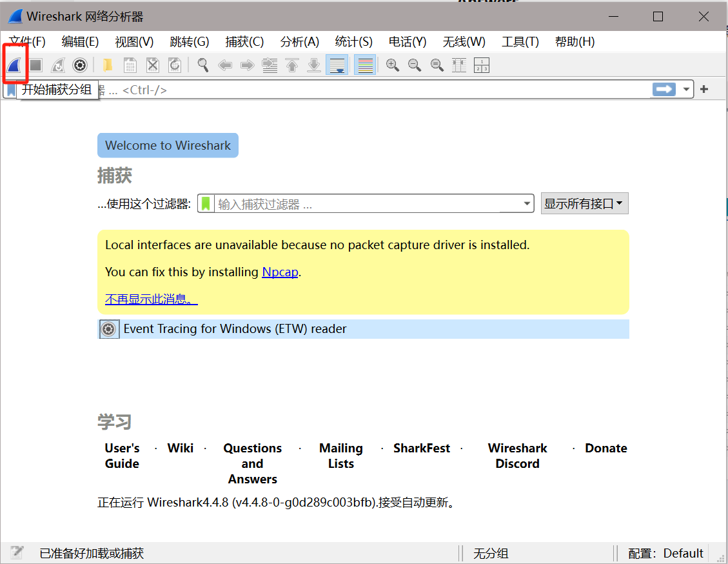Open the 帮助(H) menu

click(575, 42)
